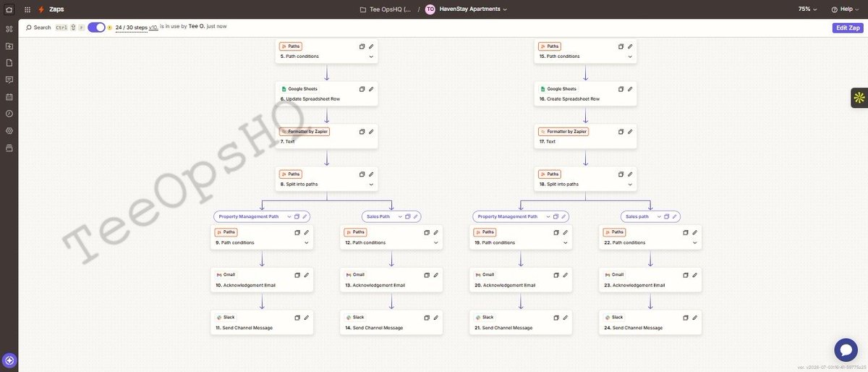Open the sidebar chat message icon

tap(9, 80)
